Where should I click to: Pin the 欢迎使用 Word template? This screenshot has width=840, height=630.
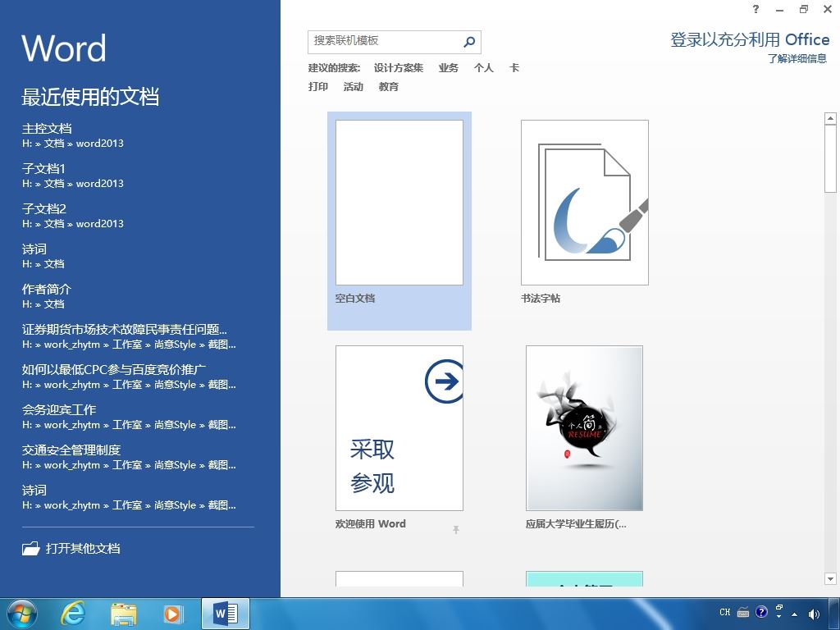tap(456, 530)
